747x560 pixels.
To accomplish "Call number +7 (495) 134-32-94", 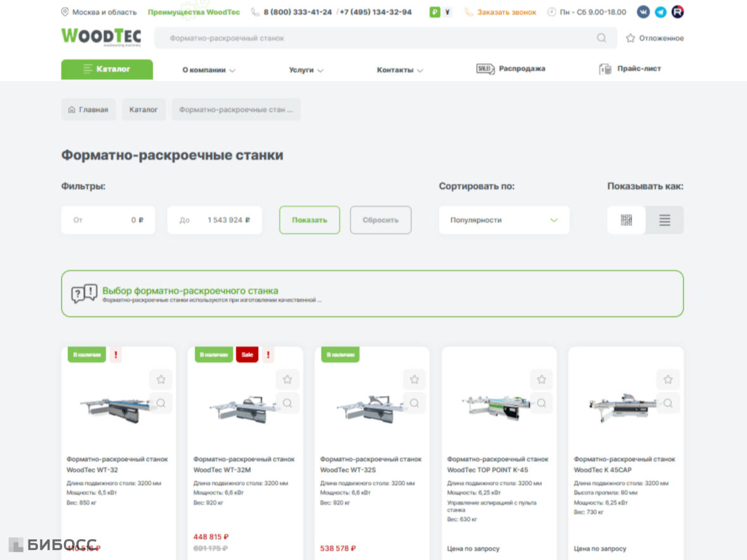I will [375, 12].
